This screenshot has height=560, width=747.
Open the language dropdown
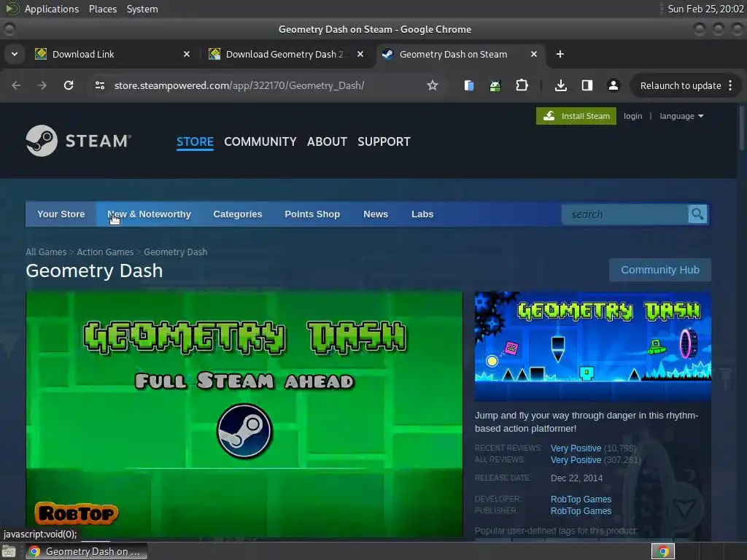(x=681, y=116)
